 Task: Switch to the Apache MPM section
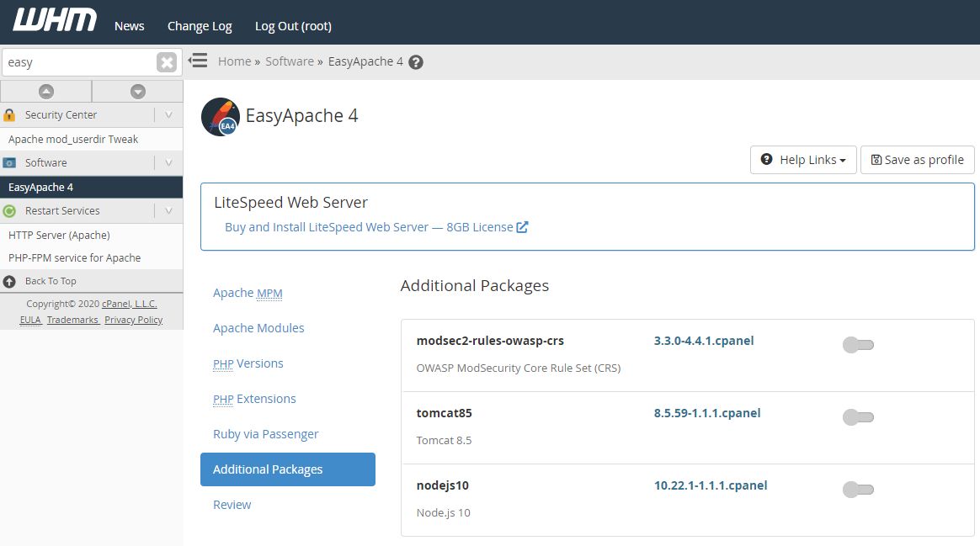pos(248,293)
